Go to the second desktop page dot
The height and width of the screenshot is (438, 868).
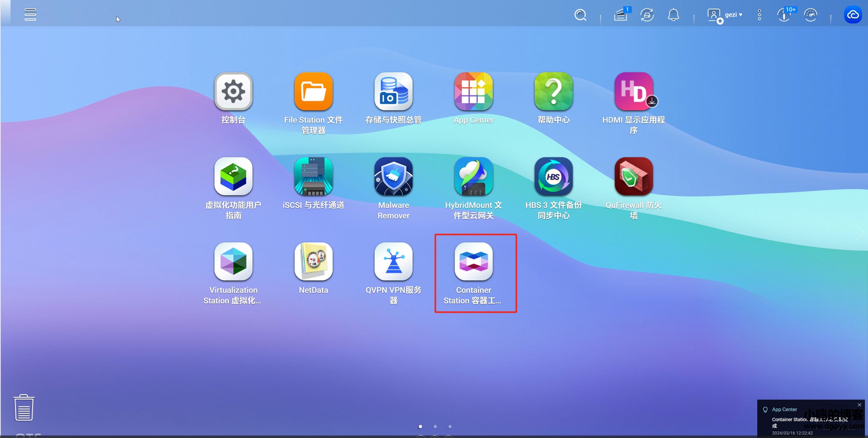[435, 427]
